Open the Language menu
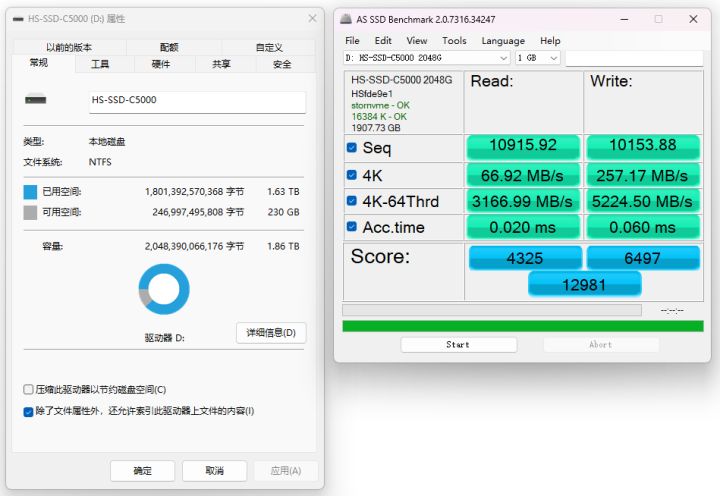 pyautogui.click(x=503, y=40)
